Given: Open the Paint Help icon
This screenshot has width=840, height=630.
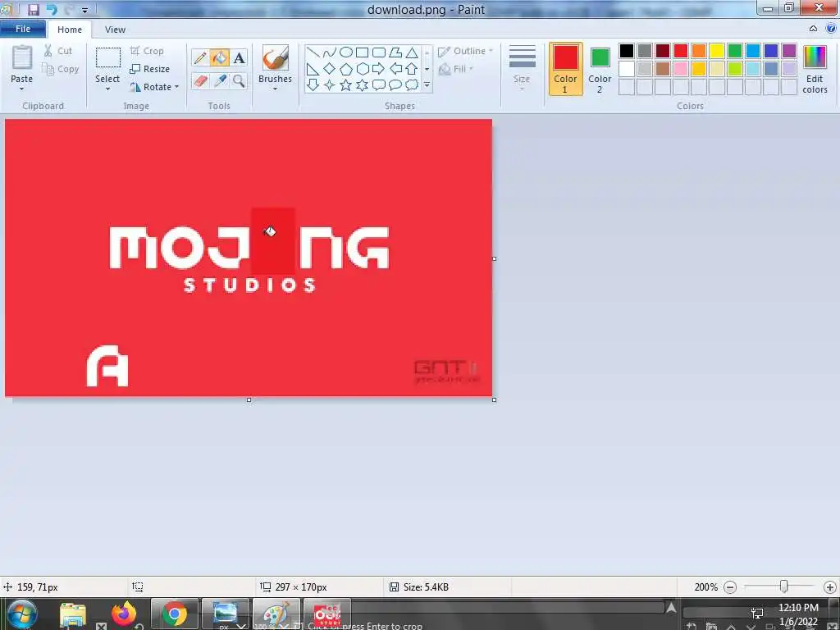Looking at the screenshot, I should click(x=831, y=29).
